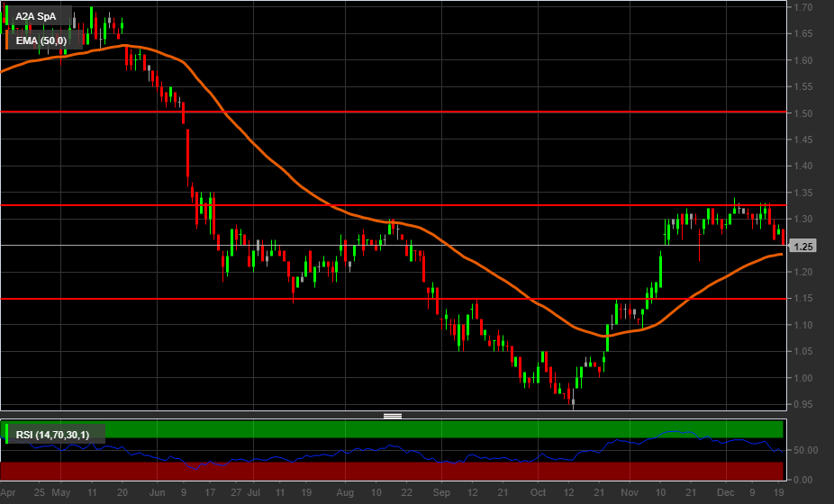Click the 1.70 price axis label

(x=803, y=7)
